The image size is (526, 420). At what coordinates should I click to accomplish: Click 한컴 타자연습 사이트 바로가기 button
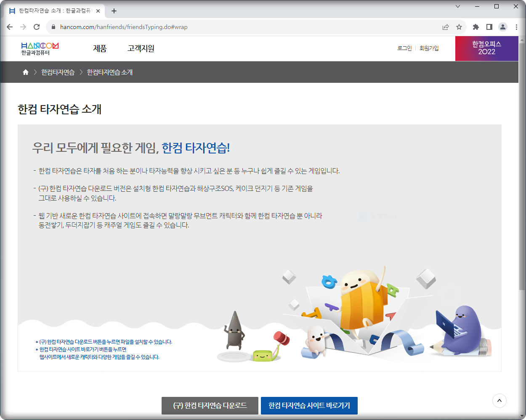[309, 406]
